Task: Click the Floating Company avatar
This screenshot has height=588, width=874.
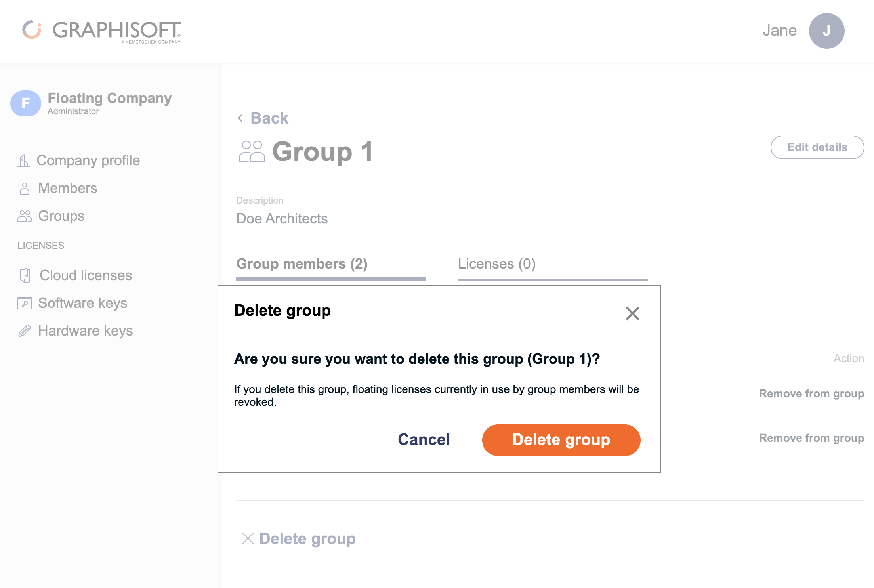Action: (25, 103)
